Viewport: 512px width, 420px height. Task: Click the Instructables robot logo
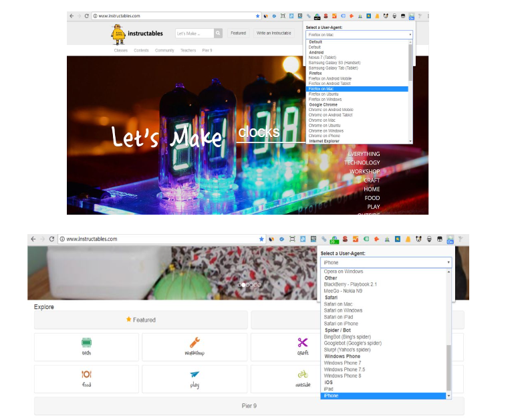pos(118,34)
